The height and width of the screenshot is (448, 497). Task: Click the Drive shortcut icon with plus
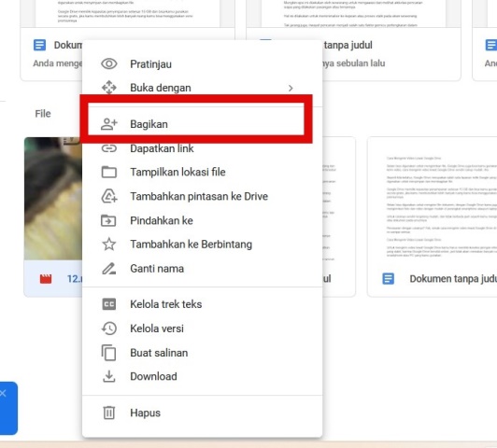pyautogui.click(x=109, y=196)
